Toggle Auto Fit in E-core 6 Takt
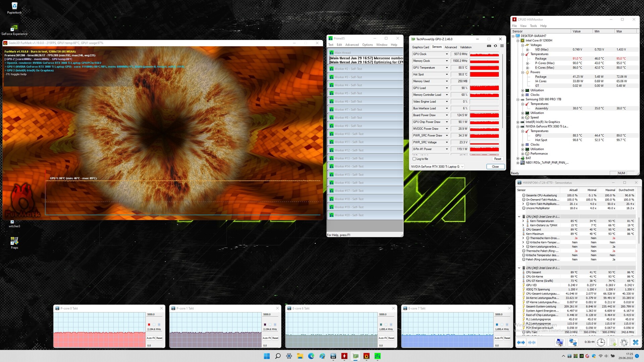 (383, 338)
